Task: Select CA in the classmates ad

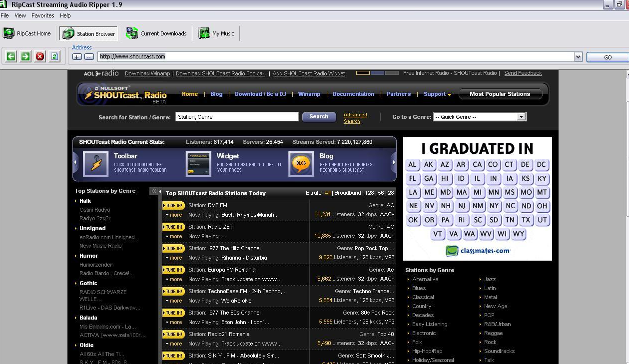Action: pyautogui.click(x=477, y=164)
